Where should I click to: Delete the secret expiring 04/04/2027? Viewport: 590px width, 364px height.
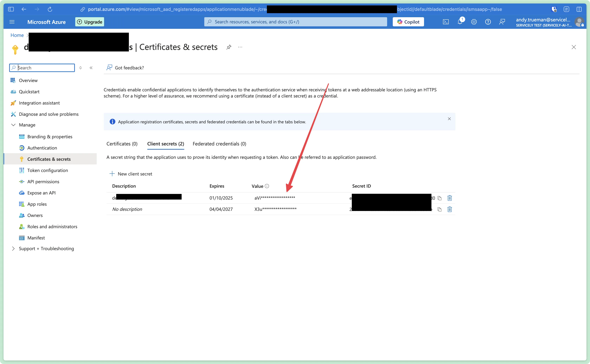click(x=450, y=209)
